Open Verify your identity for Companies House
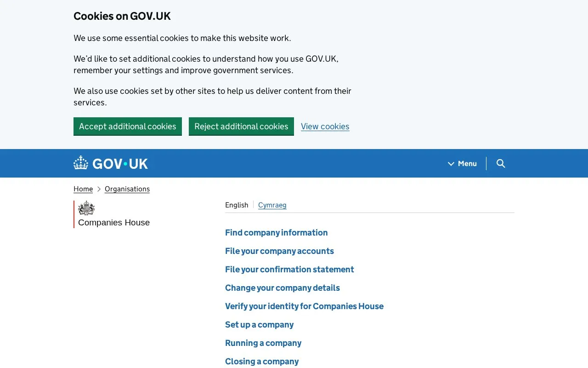This screenshot has width=588, height=368. pyautogui.click(x=304, y=306)
